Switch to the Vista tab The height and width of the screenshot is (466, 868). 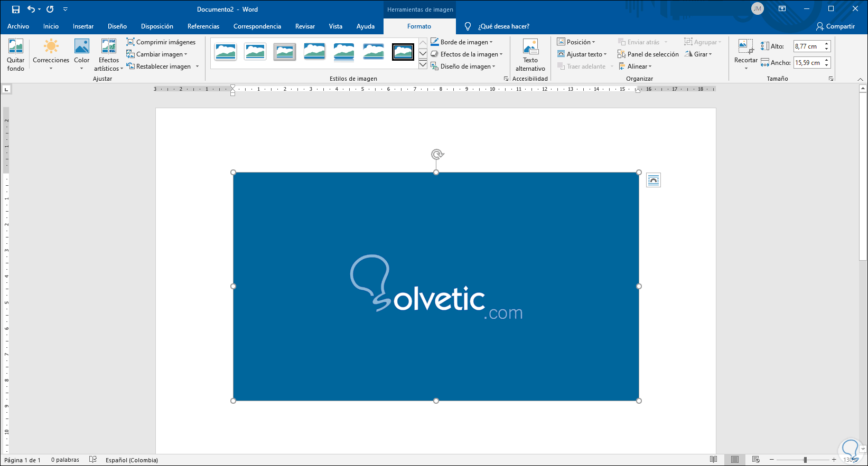pos(335,26)
